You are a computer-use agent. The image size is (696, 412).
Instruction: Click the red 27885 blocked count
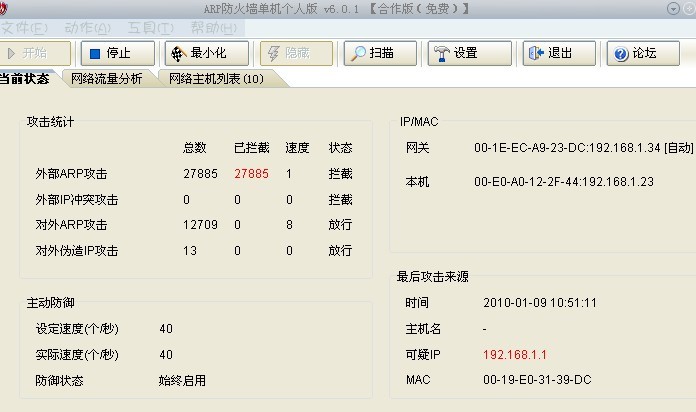tap(251, 174)
